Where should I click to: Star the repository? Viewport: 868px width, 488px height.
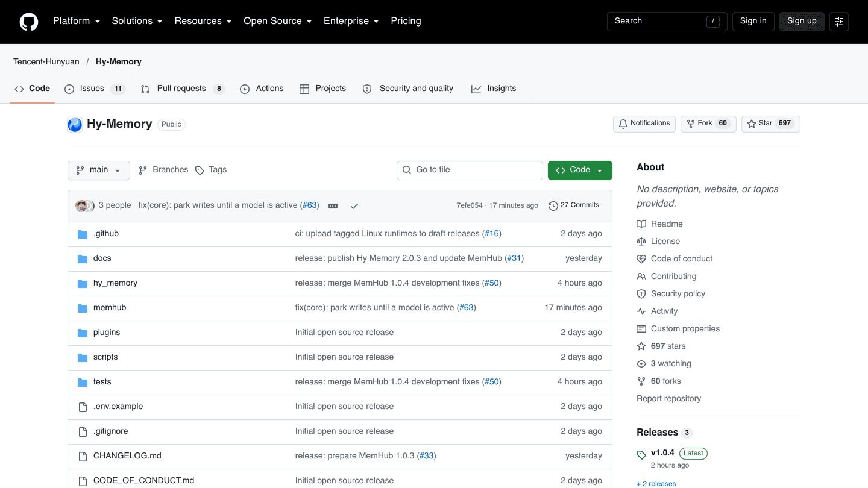(x=771, y=124)
